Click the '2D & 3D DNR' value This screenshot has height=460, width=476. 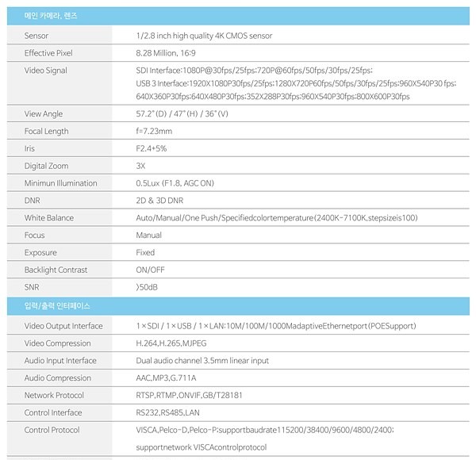(159, 201)
